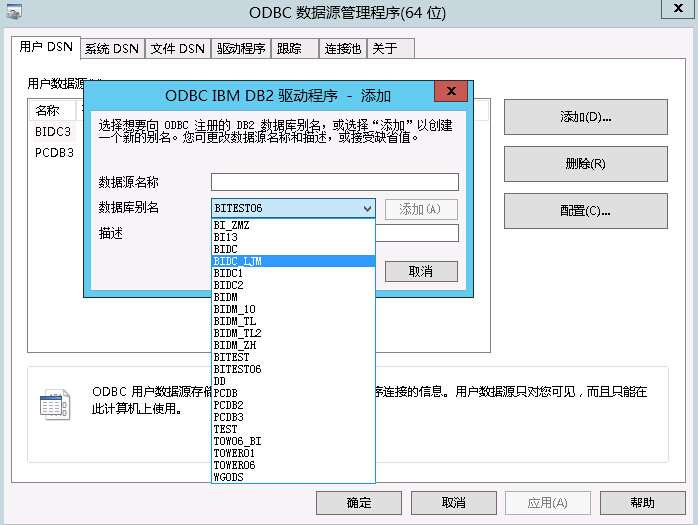Choose BIDM_TL in the alias list

click(x=293, y=322)
